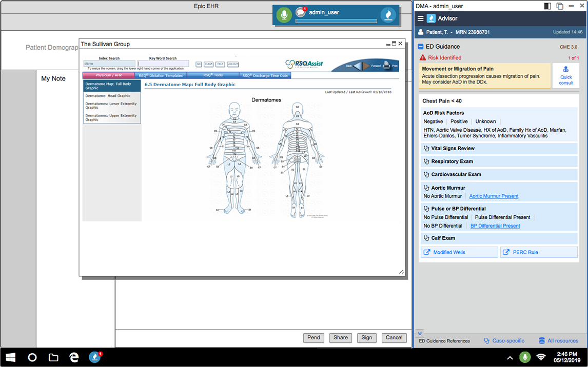Select Aortic Murmur Present option
Image resolution: width=588 pixels, height=367 pixels.
494,196
